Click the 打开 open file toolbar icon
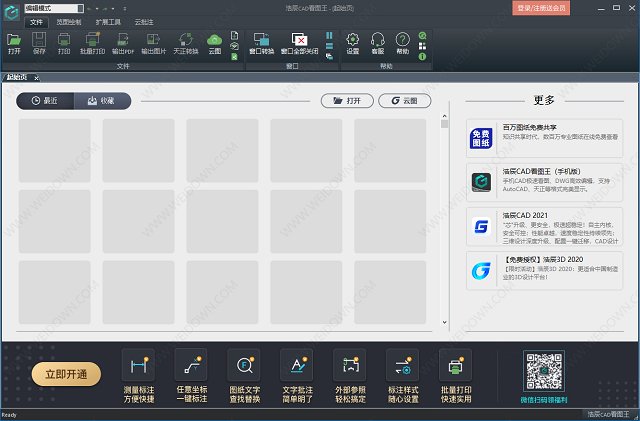Image resolution: width=640 pixels, height=421 pixels. [x=14, y=41]
